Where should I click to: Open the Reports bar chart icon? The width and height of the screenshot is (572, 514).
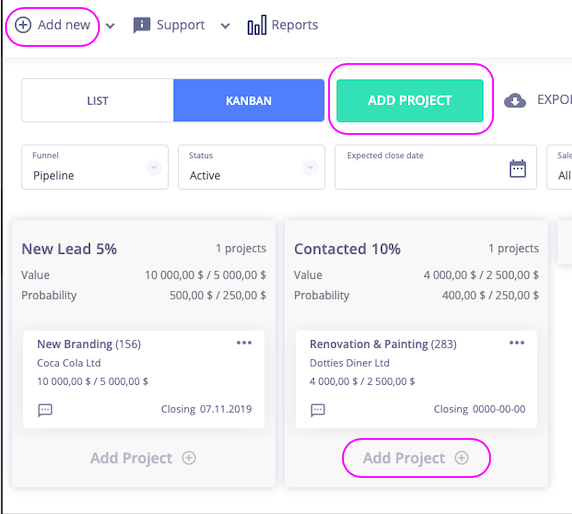257,25
